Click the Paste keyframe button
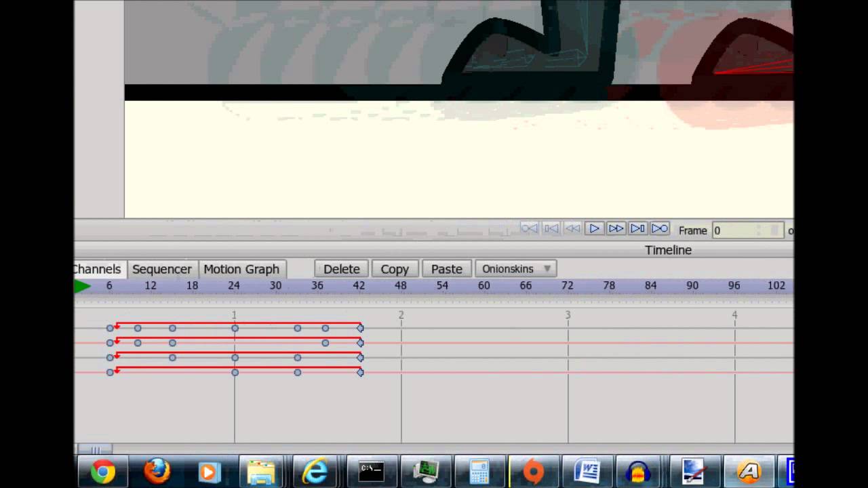The width and height of the screenshot is (868, 488). pyautogui.click(x=447, y=269)
